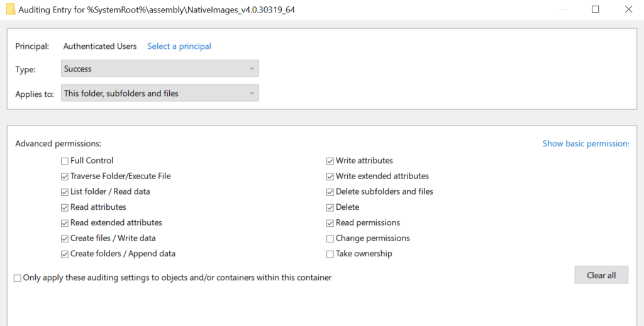Disable Read extended attributes checkbox
644x326 pixels.
[65, 223]
